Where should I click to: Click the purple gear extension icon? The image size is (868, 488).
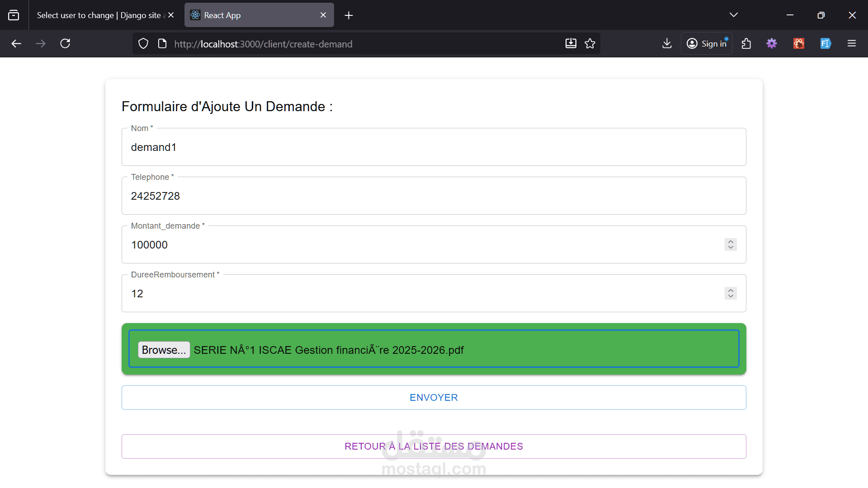pos(772,44)
